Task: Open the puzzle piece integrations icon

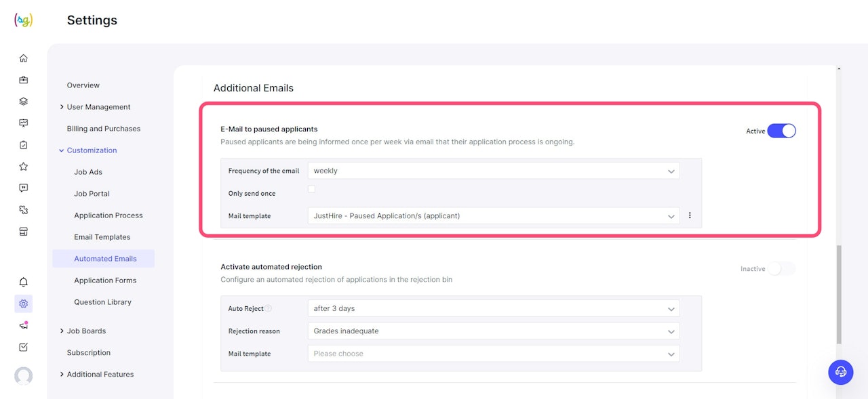Action: (x=24, y=210)
